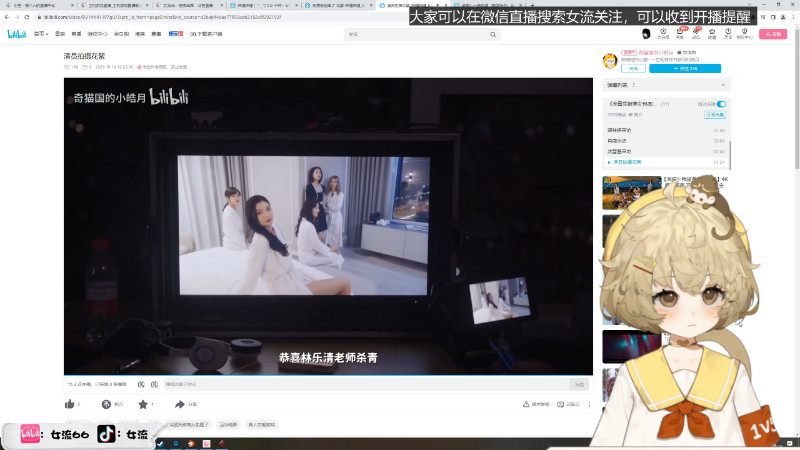Open the uploader's avatar
This screenshot has width=800, height=450.
(610, 61)
